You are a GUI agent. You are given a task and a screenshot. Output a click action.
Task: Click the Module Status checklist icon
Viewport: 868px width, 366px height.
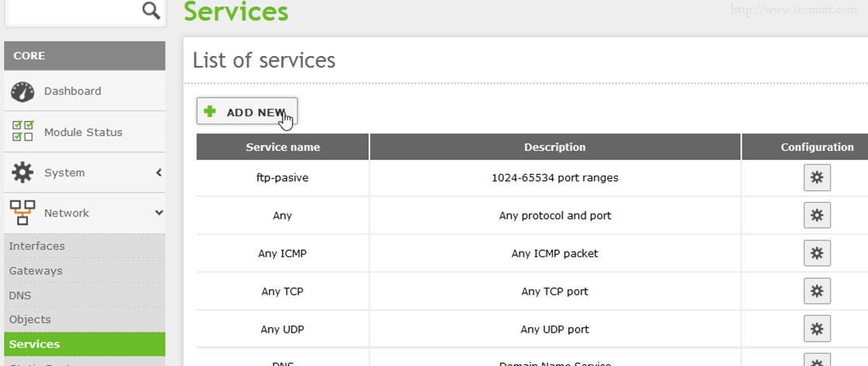click(x=23, y=131)
